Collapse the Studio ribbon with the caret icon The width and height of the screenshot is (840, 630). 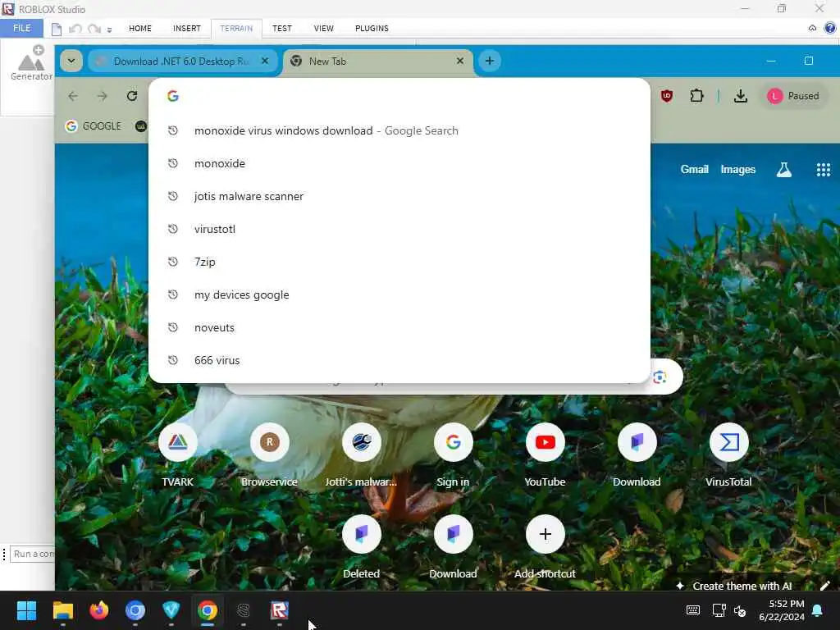tap(813, 28)
